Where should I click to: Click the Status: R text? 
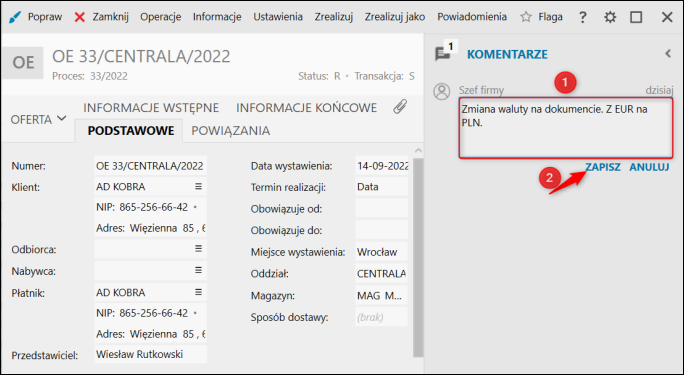[319, 76]
